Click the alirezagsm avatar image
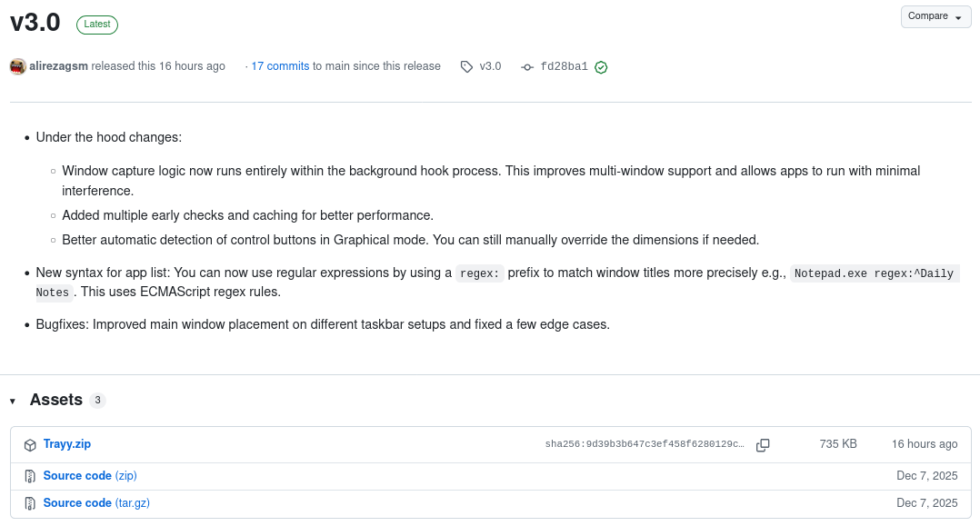Image resolution: width=980 pixels, height=526 pixels. [x=18, y=66]
